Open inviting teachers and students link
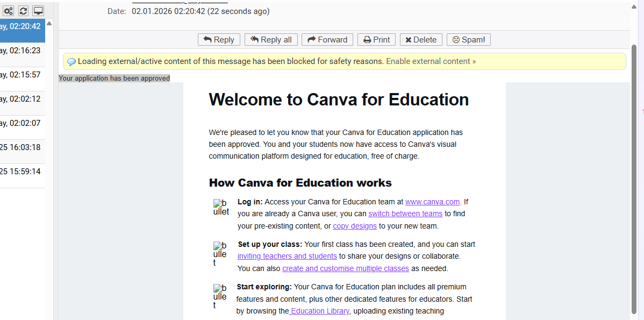Image resolution: width=644 pixels, height=320 pixels. click(287, 256)
